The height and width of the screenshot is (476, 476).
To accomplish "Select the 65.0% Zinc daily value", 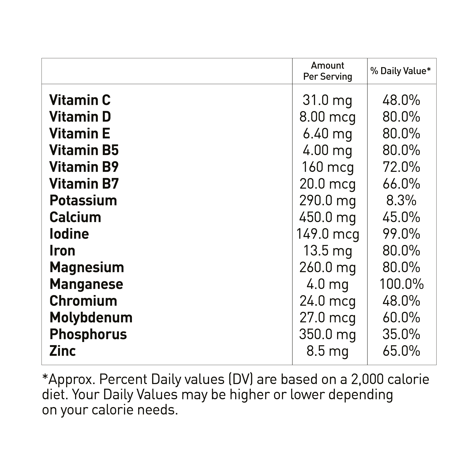I will click(x=401, y=351).
